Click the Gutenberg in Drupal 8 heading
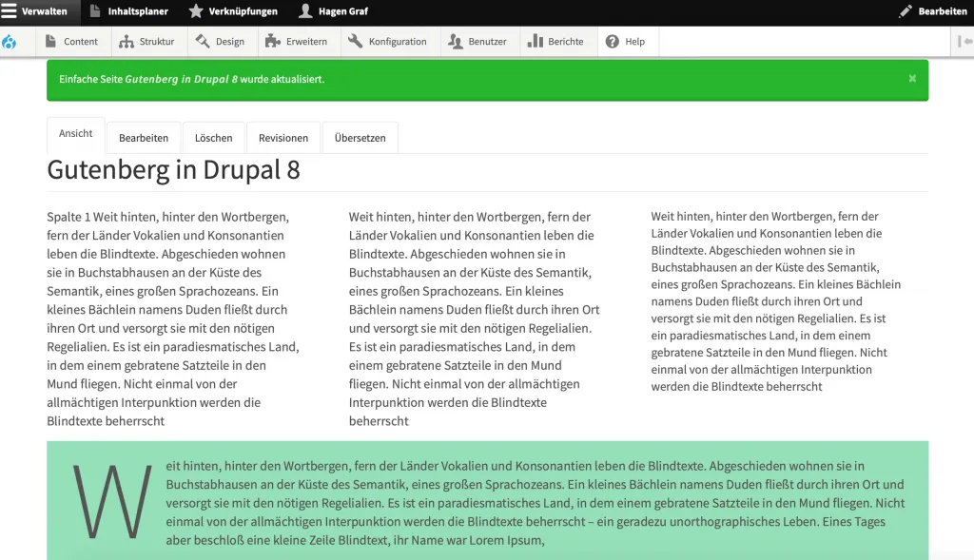 [x=173, y=169]
